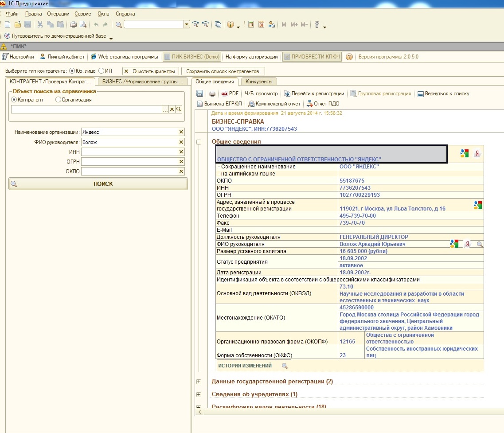Select the Организация radio button
Image resolution: width=504 pixels, height=433 pixels.
coord(58,100)
